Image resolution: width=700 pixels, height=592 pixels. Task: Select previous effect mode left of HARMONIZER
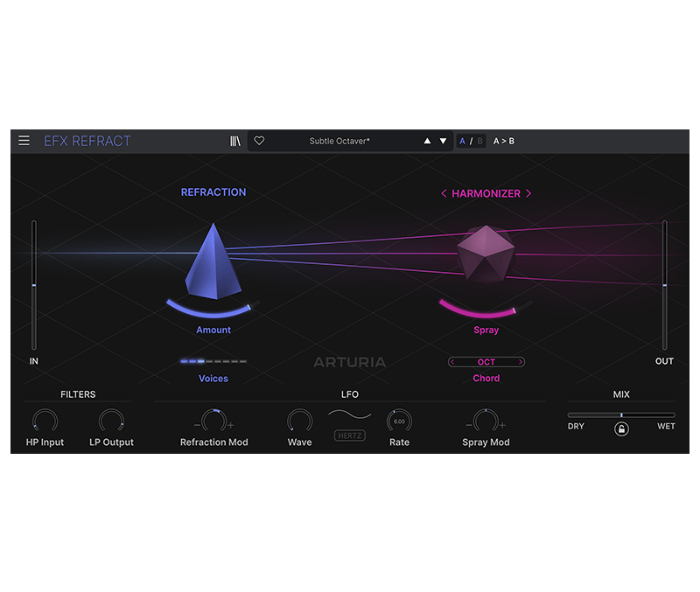444,193
